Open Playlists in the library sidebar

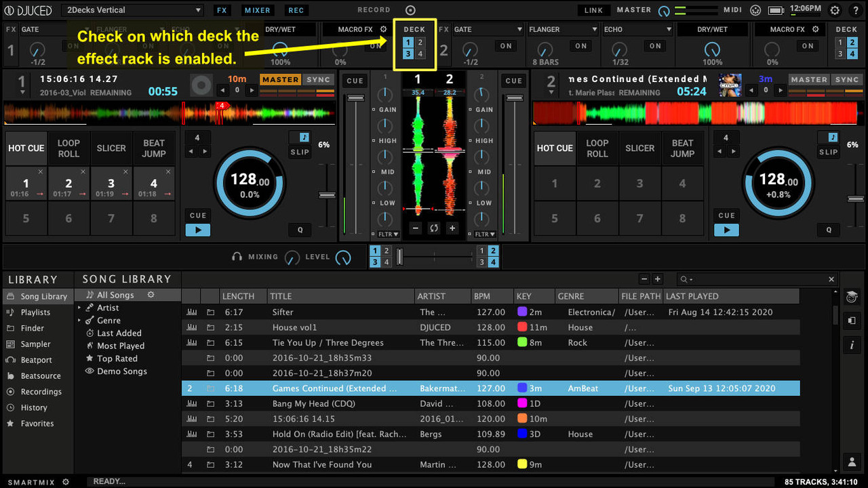(37, 312)
